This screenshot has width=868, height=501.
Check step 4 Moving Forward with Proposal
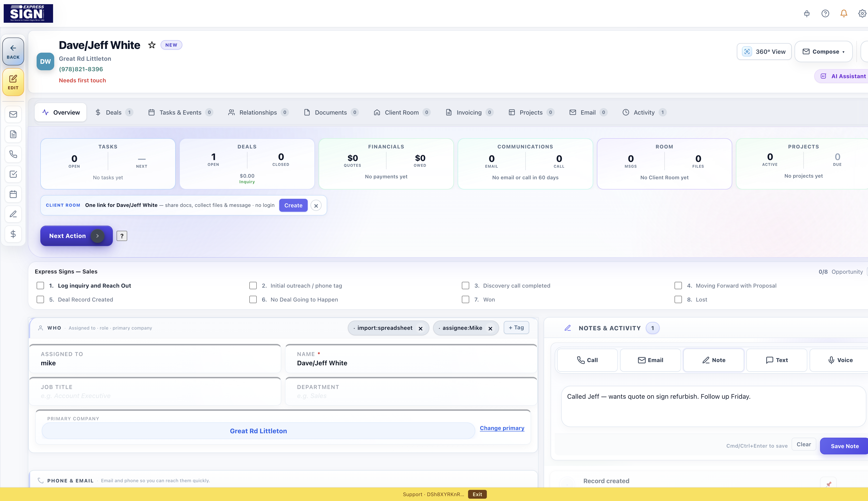678,286
